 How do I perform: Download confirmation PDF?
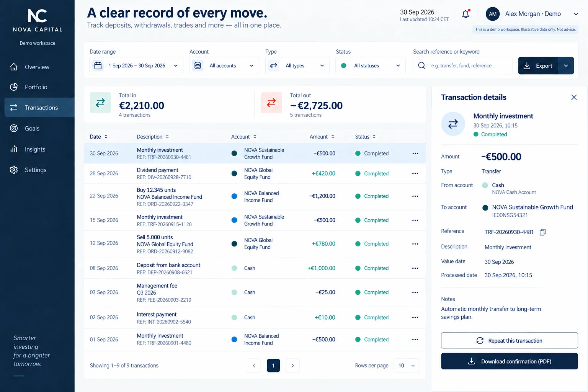coord(510,361)
